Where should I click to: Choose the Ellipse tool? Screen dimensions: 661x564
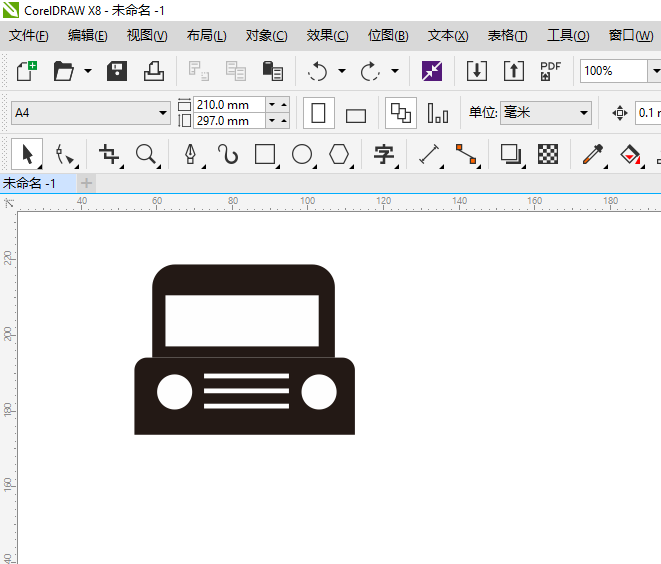pyautogui.click(x=302, y=154)
